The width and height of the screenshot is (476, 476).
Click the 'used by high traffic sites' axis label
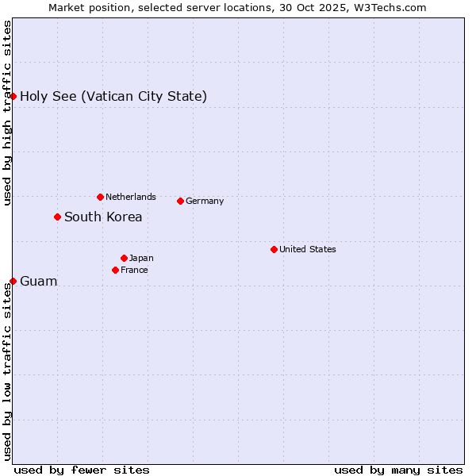point(7,113)
